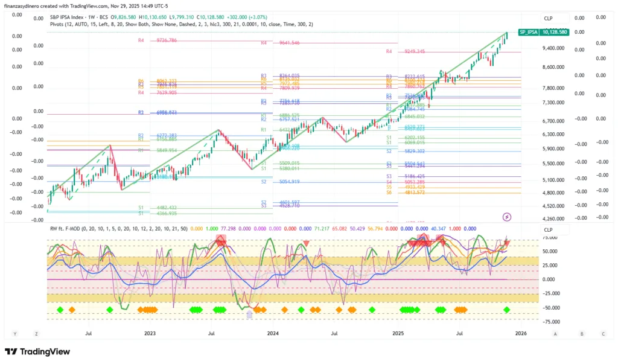Toggle the C scale button
This screenshot has height=364, width=618.
point(603,333)
